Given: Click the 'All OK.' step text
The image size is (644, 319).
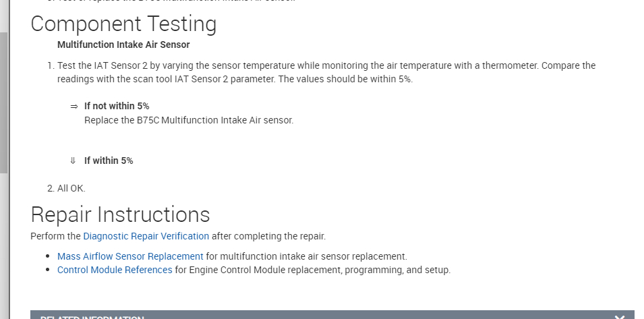Looking at the screenshot, I should tap(71, 188).
